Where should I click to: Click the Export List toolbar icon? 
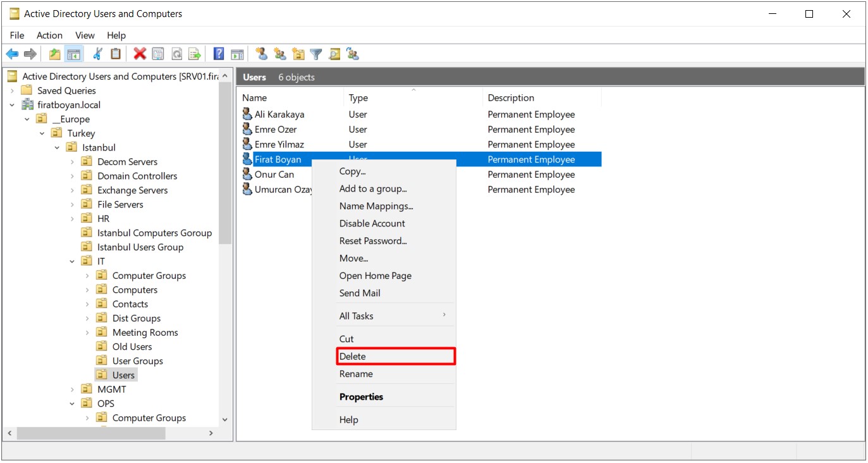click(x=195, y=54)
